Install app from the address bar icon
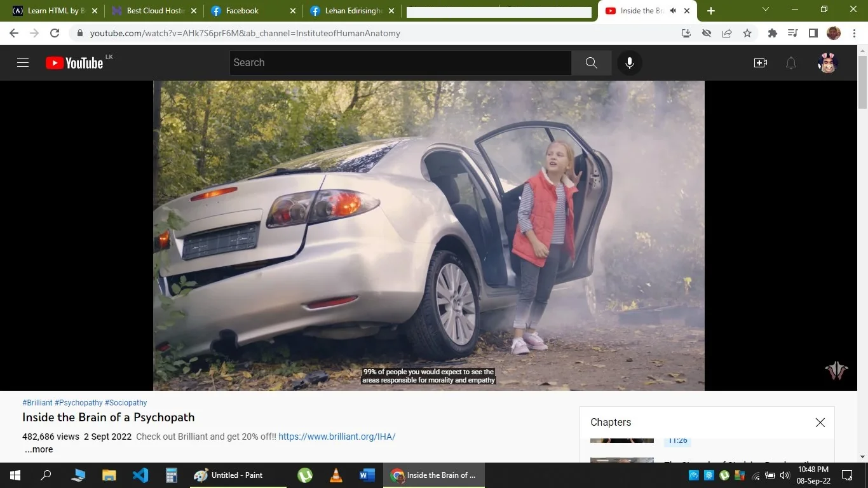This screenshot has width=868, height=488. coord(686,33)
